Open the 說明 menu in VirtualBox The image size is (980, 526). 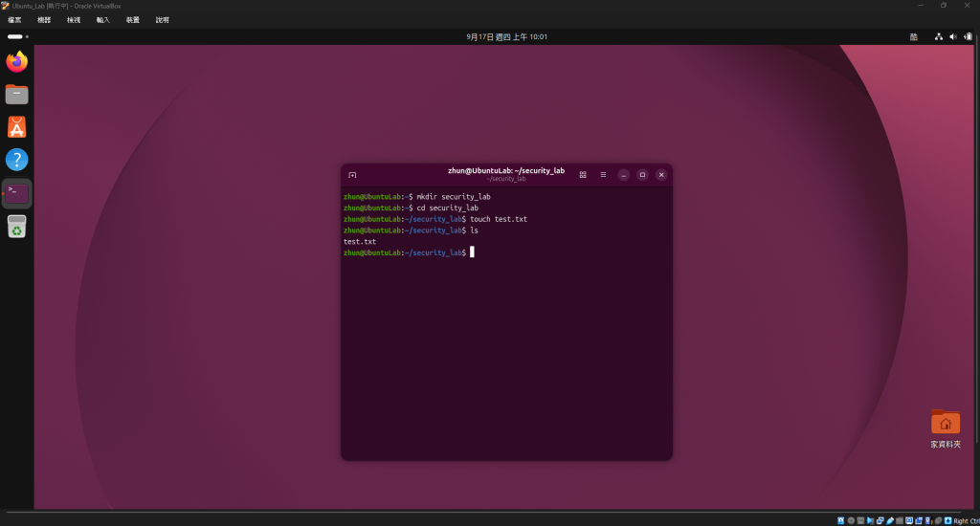click(163, 20)
